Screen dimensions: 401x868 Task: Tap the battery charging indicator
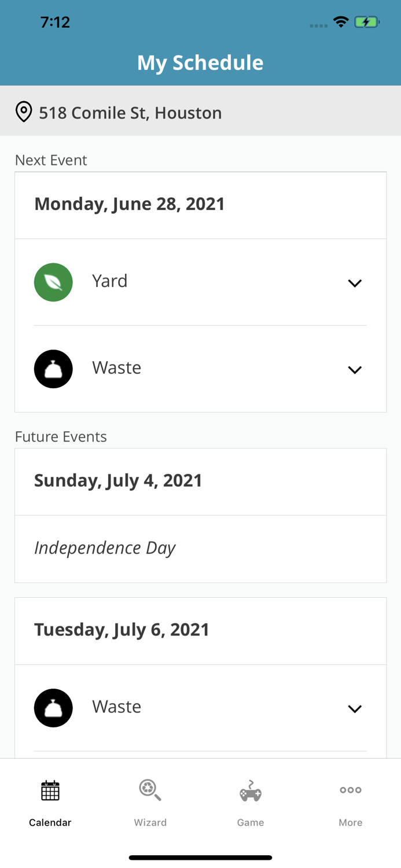(x=367, y=21)
